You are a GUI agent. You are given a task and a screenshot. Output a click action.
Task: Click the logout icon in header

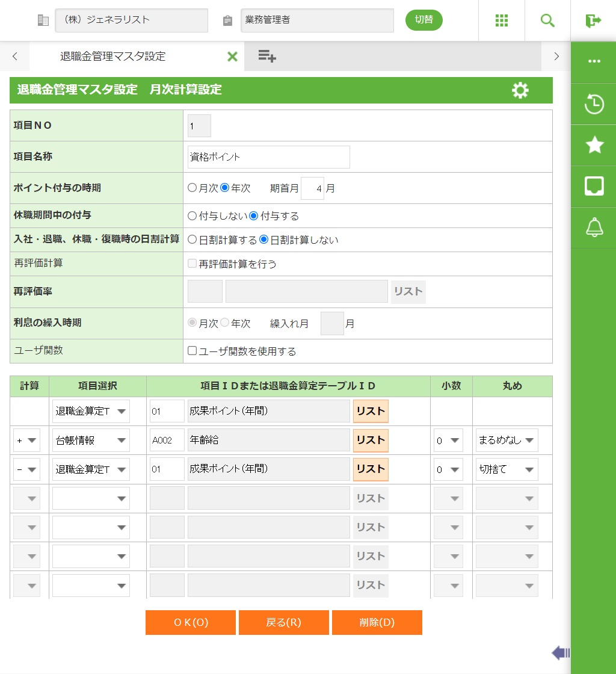point(593,20)
